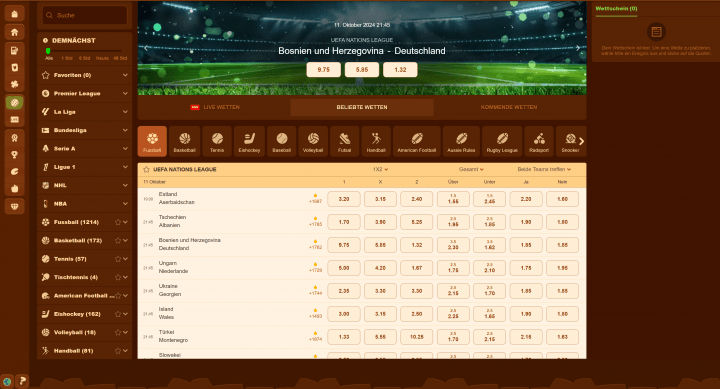This screenshot has height=389, width=720.
Task: Open the 1X2 market dropdown
Action: click(x=380, y=169)
